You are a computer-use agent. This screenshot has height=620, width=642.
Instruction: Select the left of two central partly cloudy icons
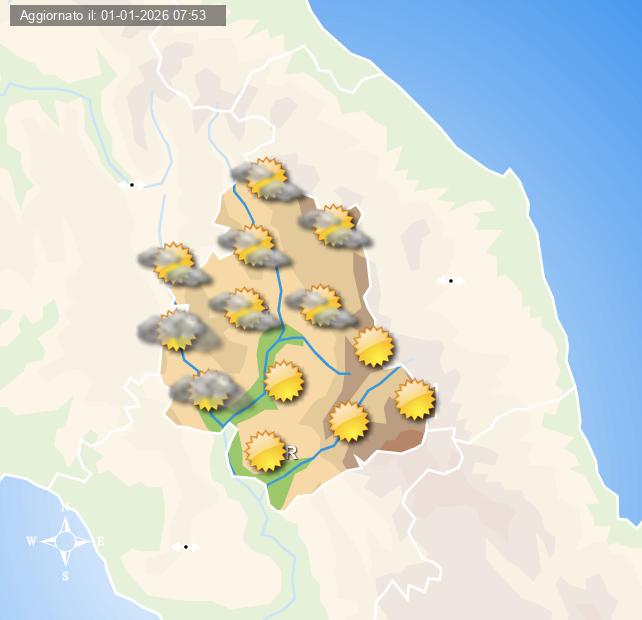[x=244, y=309]
